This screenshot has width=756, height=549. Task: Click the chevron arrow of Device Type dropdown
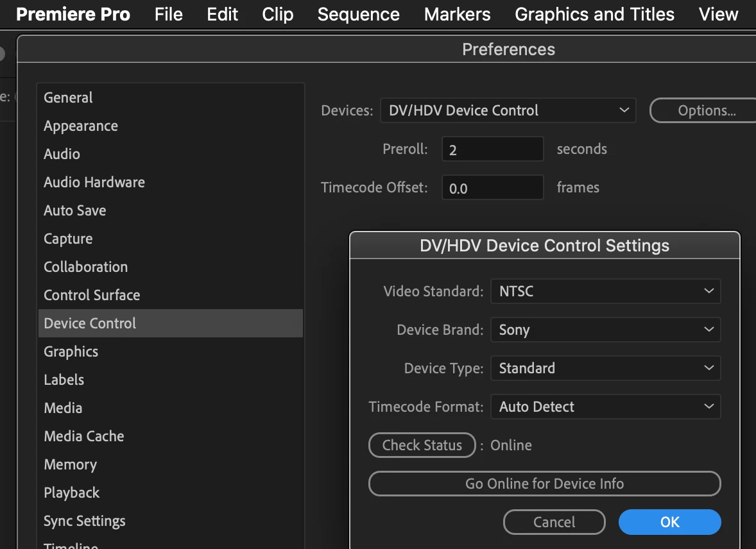click(709, 367)
